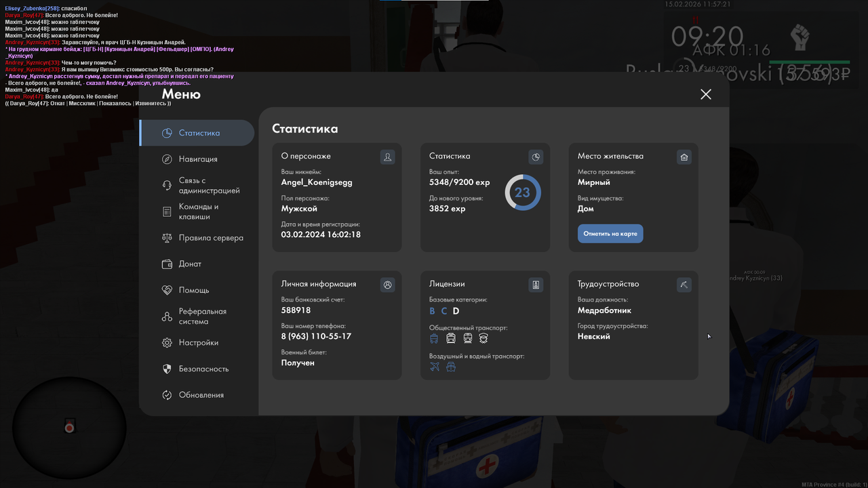Click the driver cap license icon
Screen dimensions: 868x488
[x=484, y=338]
